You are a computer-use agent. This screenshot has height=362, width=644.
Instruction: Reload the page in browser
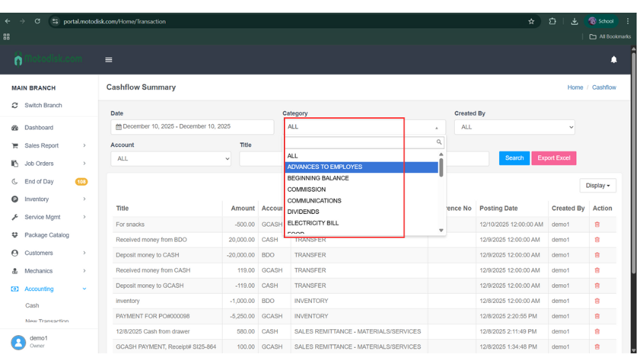click(x=38, y=21)
